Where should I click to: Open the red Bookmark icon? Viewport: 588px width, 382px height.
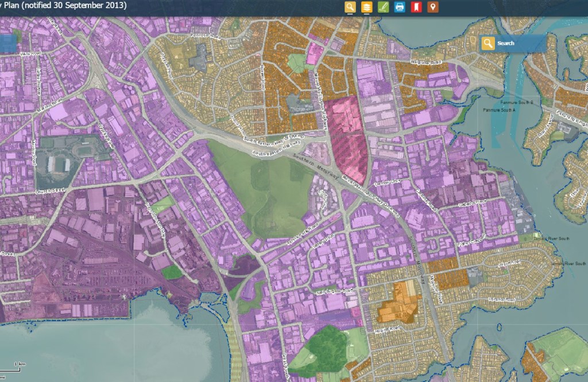pyautogui.click(x=416, y=7)
